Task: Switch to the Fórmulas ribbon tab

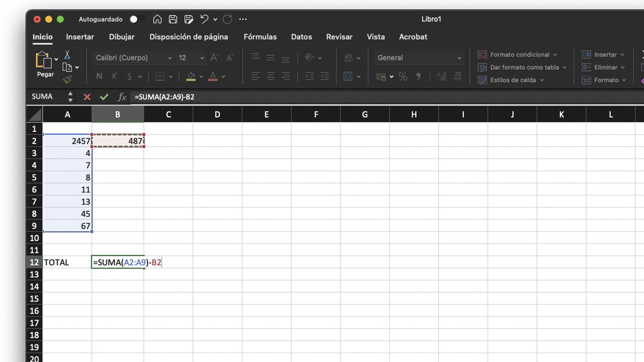Action: 260,37
